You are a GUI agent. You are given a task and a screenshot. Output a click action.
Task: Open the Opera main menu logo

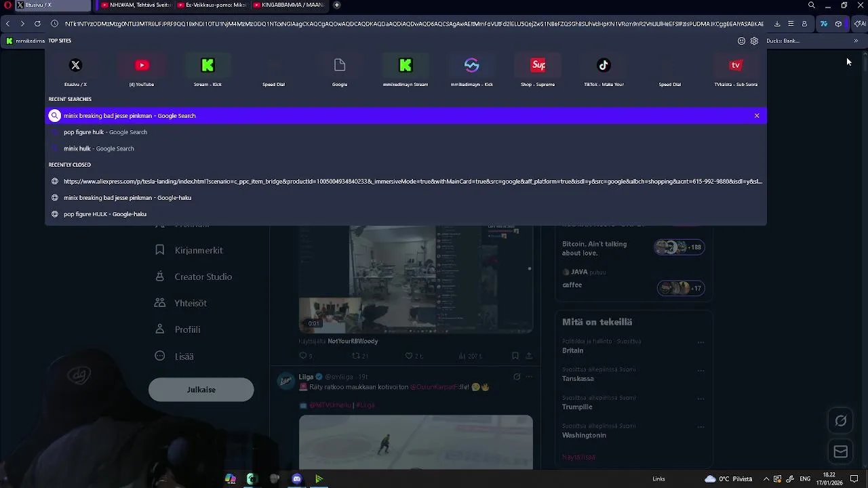(x=7, y=5)
